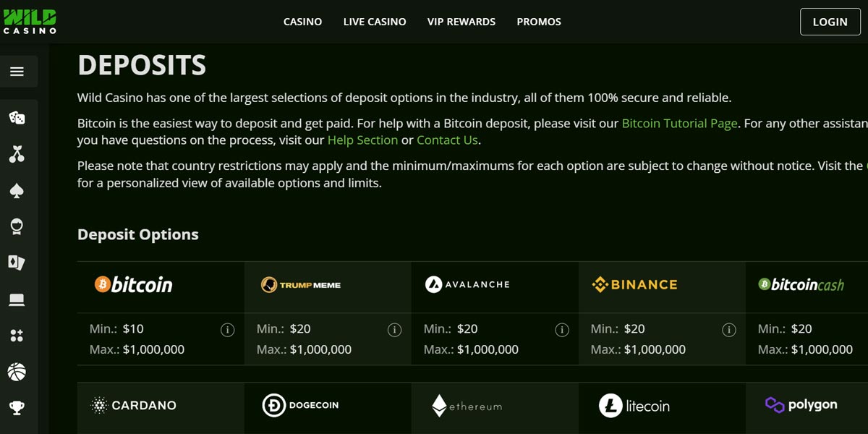Show info for Binance deposit limits
Viewport: 868px width, 434px height.
click(728, 330)
